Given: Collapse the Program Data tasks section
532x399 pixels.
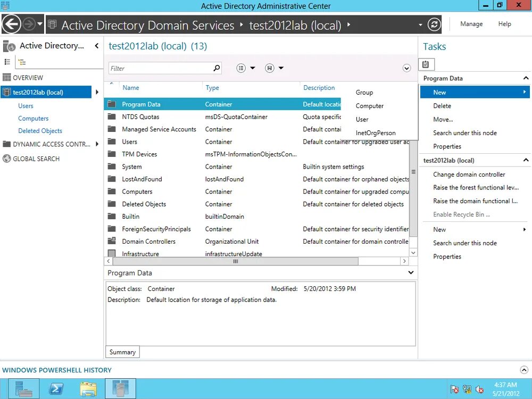Looking at the screenshot, I should (x=526, y=78).
